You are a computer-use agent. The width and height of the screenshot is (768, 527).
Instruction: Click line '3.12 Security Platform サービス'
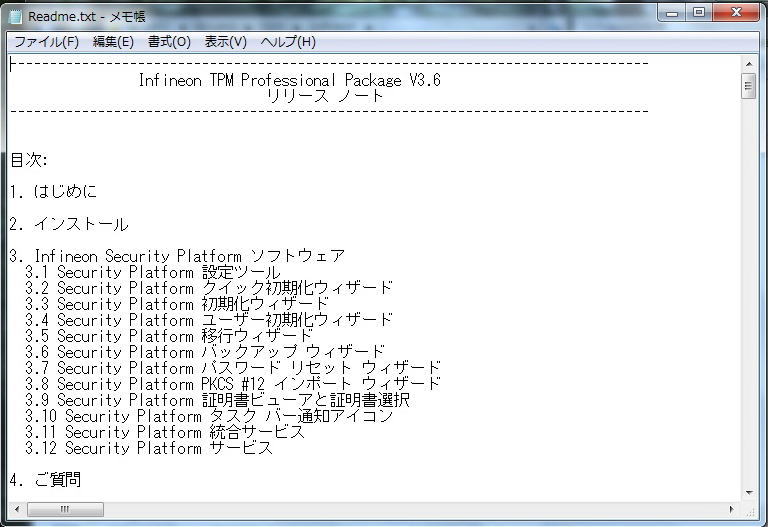[149, 448]
